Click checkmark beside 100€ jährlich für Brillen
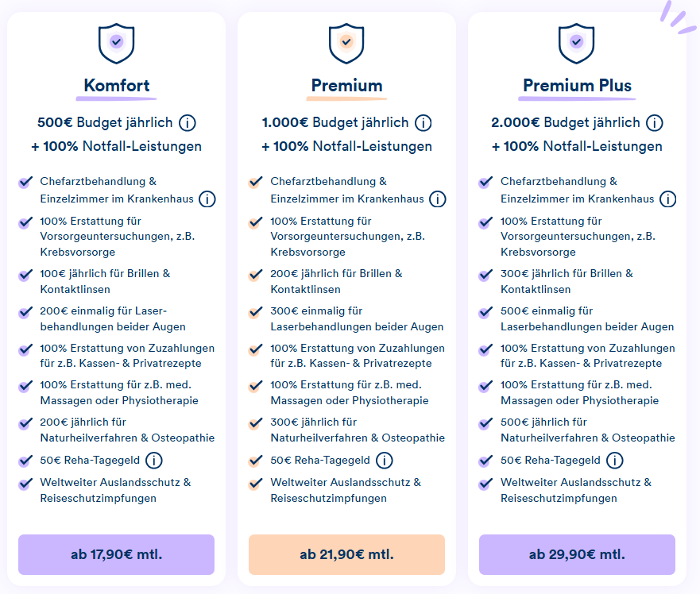 click(x=25, y=275)
